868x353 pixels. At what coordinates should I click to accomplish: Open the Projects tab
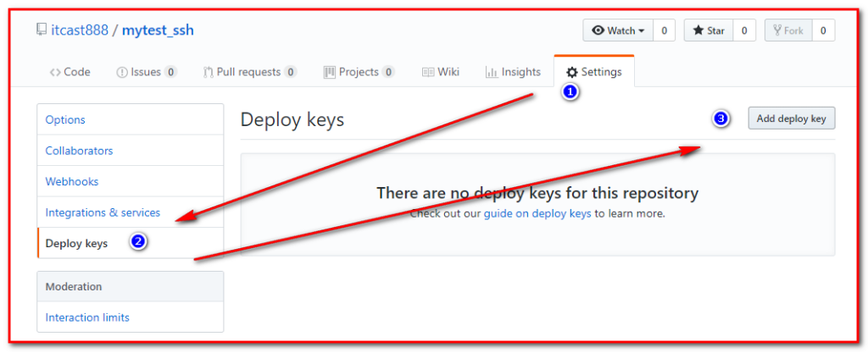coord(359,72)
